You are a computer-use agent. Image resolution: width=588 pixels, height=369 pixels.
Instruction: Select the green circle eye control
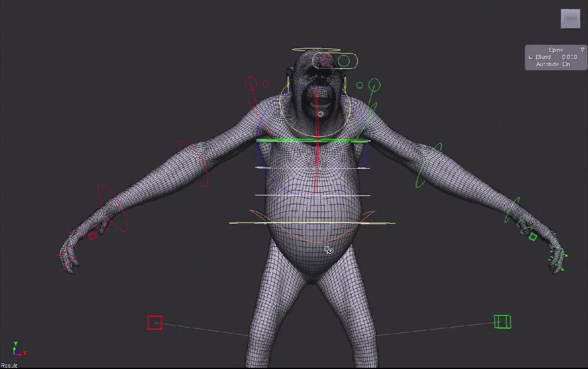344,61
